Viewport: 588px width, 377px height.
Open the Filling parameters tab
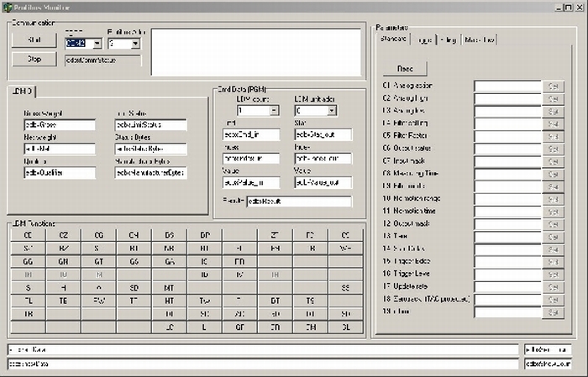point(448,39)
